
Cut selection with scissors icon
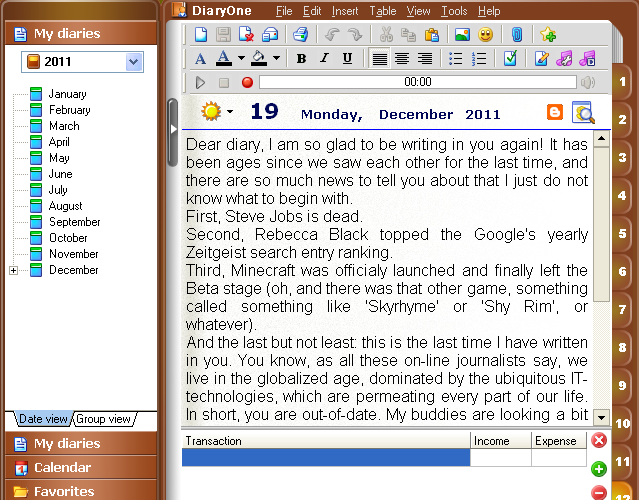[x=386, y=35]
